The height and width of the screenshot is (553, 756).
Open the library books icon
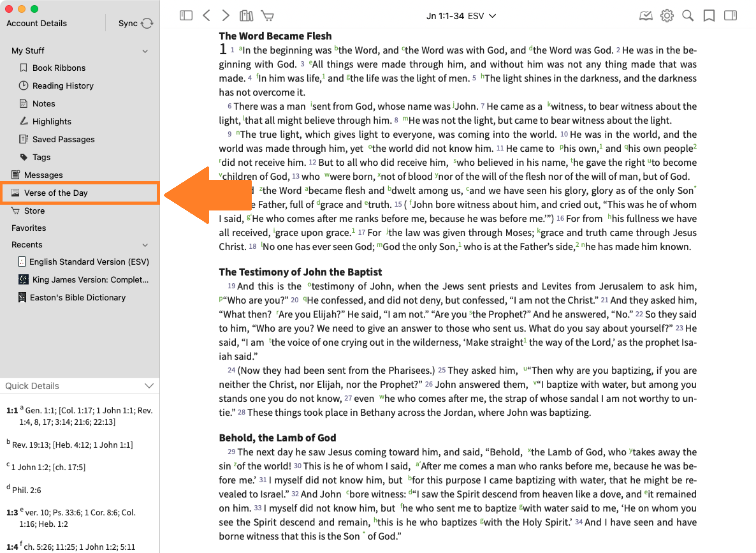click(246, 16)
